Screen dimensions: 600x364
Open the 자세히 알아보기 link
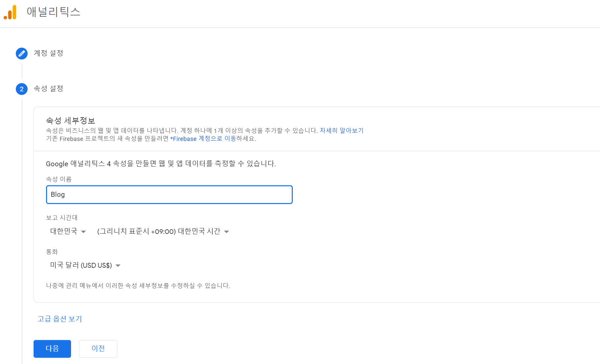pyautogui.click(x=342, y=130)
